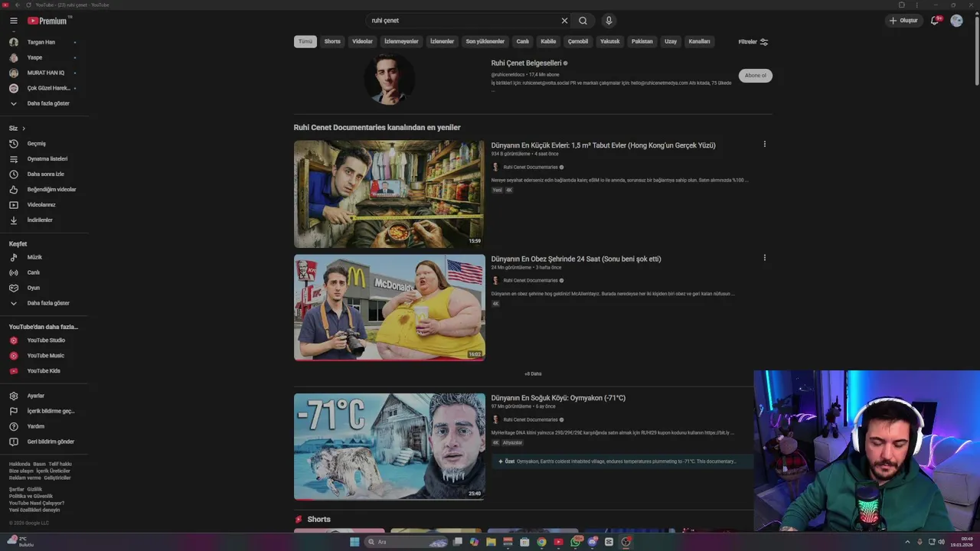Screen dimensions: 980x551
Task: Select the Videolar filter chip
Action: coord(362,41)
